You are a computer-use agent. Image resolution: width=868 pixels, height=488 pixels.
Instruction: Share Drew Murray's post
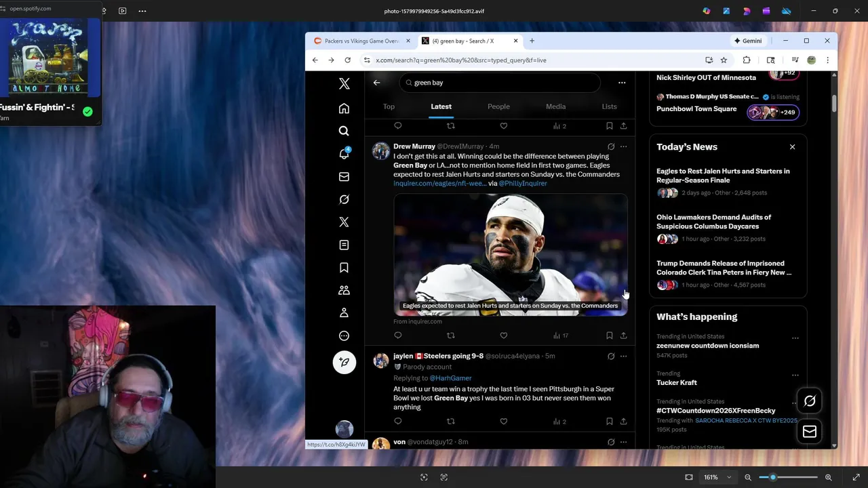click(623, 335)
